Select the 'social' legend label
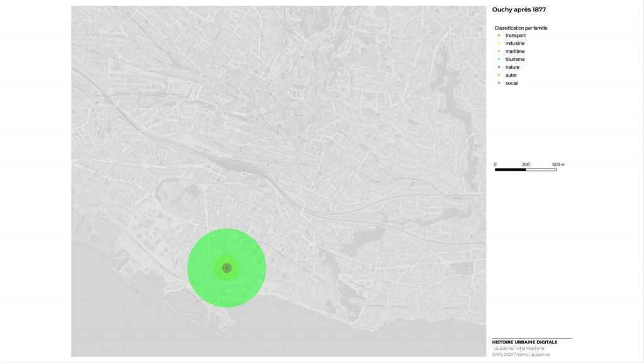The width and height of the screenshot is (644, 363). (x=512, y=83)
